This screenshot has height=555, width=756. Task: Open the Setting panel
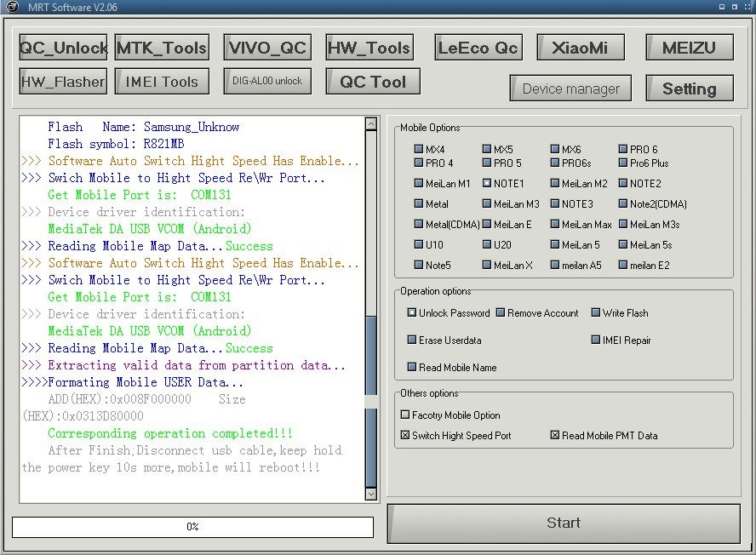click(689, 89)
